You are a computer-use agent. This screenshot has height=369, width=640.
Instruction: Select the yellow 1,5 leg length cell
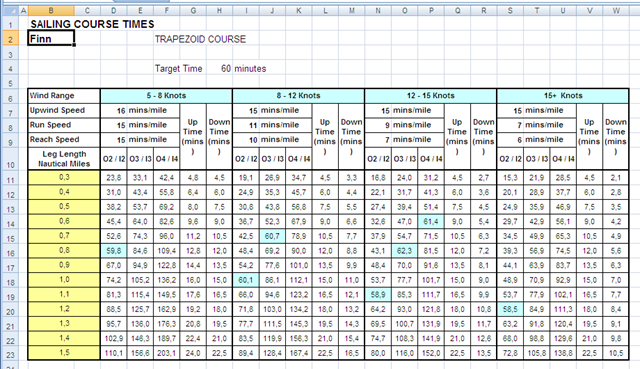[64, 353]
